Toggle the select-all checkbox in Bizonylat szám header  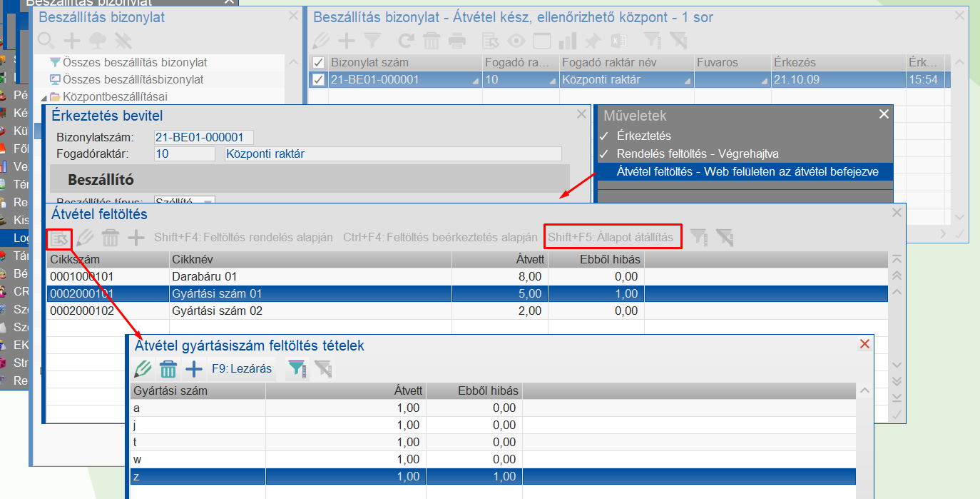coord(318,63)
